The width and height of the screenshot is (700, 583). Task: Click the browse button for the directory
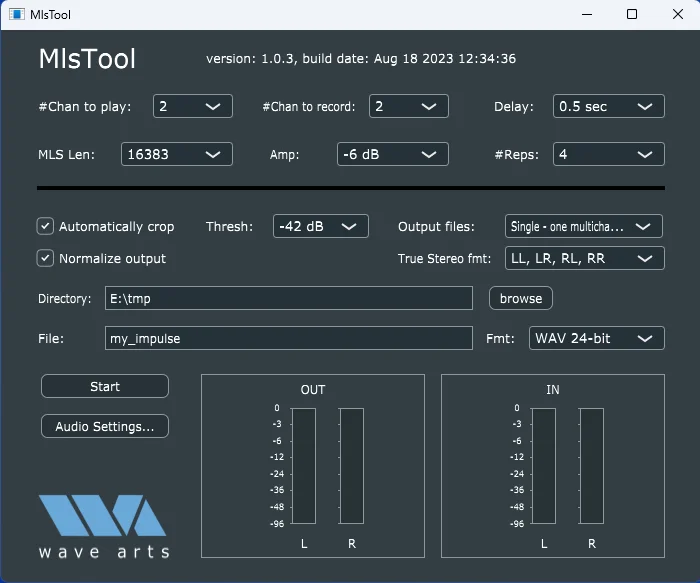(521, 298)
